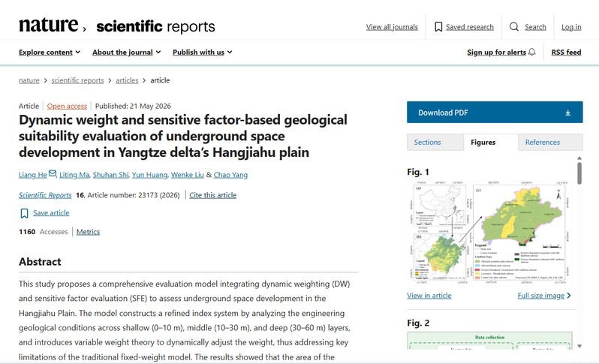
Task: Expand the About the journal menu
Action: click(x=126, y=53)
